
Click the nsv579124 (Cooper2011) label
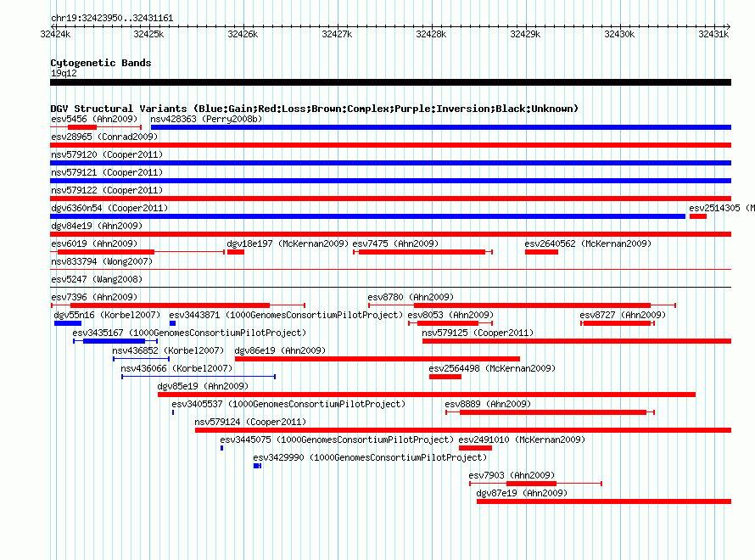click(250, 422)
